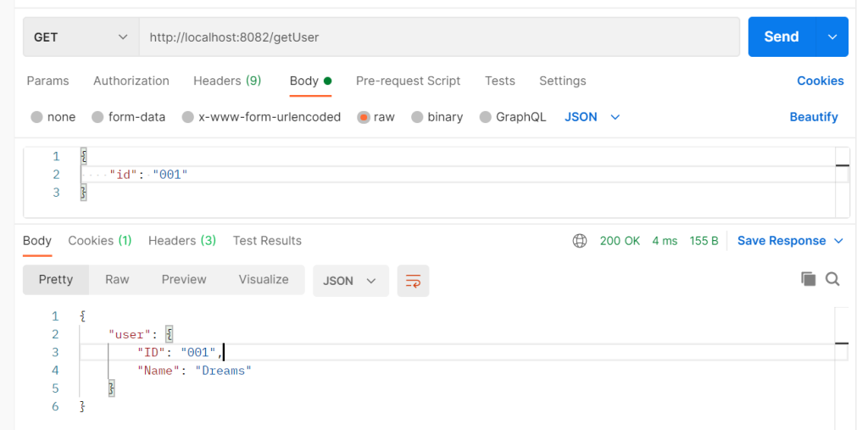Open the response format JSON dropdown
Screen dimensions: 868x430
click(350, 281)
